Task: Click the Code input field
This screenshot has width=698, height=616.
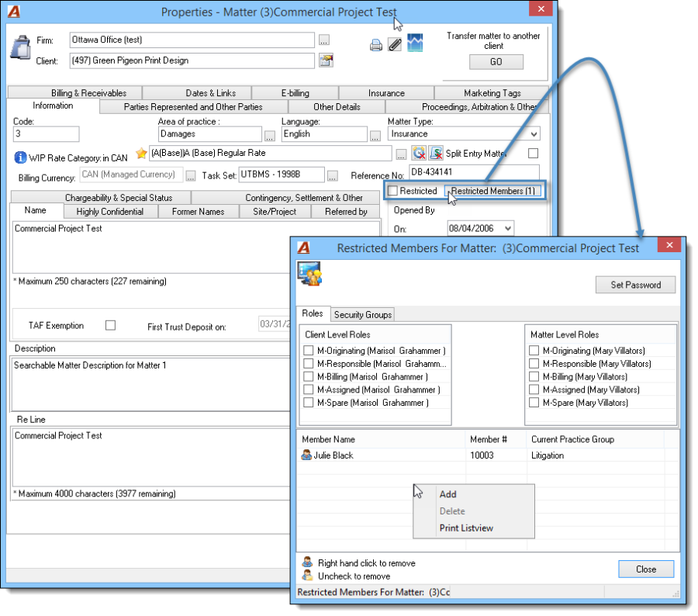Action: 47,134
